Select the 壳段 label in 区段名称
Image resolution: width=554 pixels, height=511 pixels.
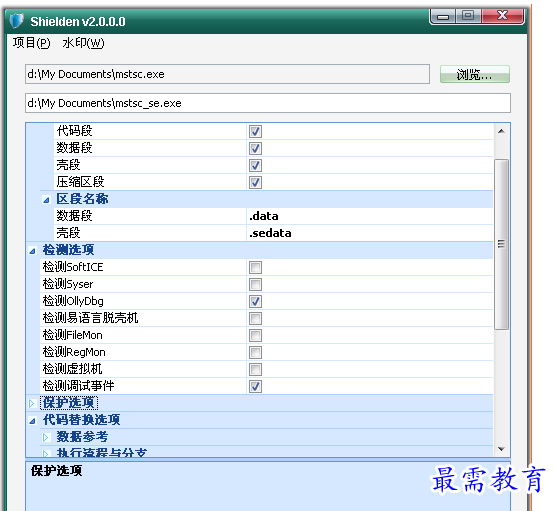[69, 233]
